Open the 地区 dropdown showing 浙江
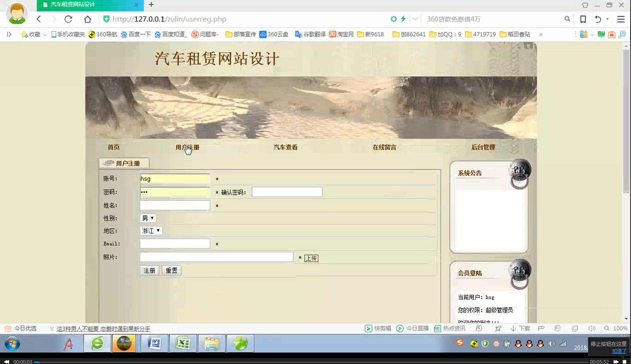631x364 pixels. click(151, 231)
